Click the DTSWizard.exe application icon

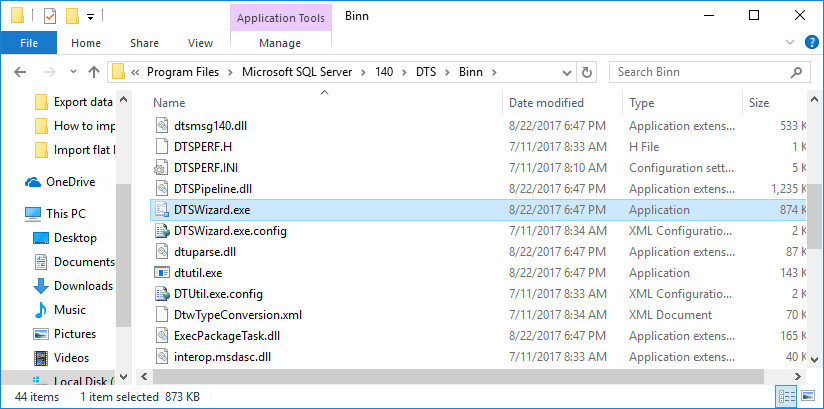coord(164,209)
